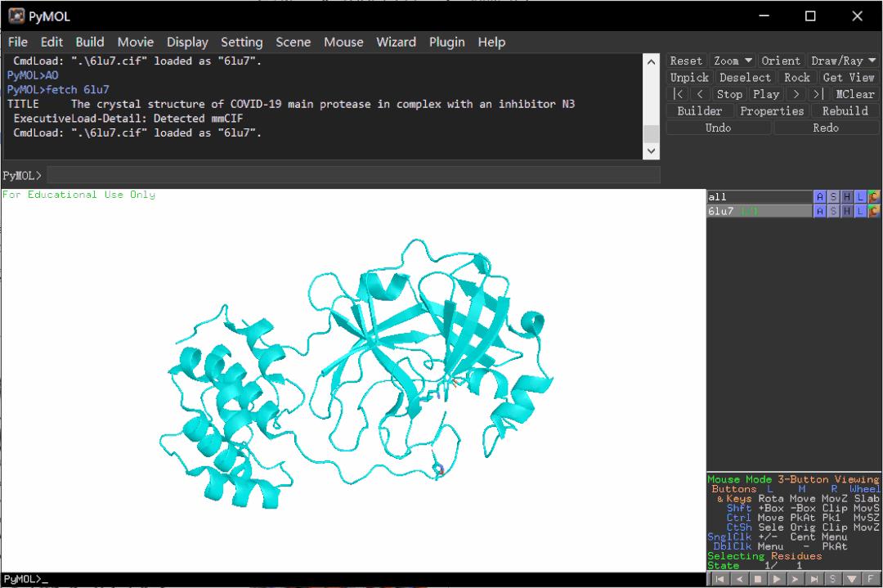The width and height of the screenshot is (883, 588).
Task: Click the Reset button to reset the view
Action: pos(685,61)
